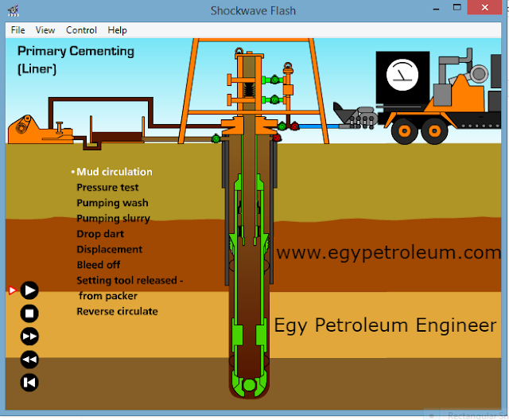Select the Pumping wash step
This screenshot has height=420, width=509.
point(112,203)
